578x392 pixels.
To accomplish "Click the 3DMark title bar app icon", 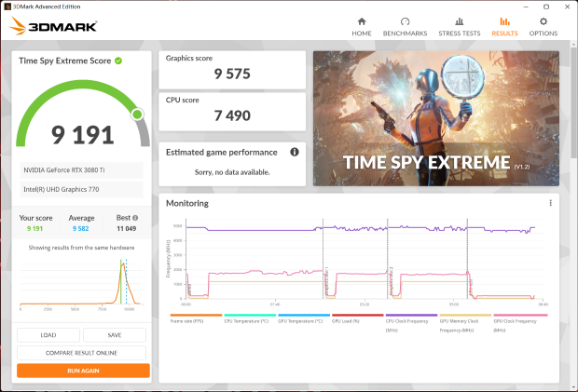I will tap(7, 7).
